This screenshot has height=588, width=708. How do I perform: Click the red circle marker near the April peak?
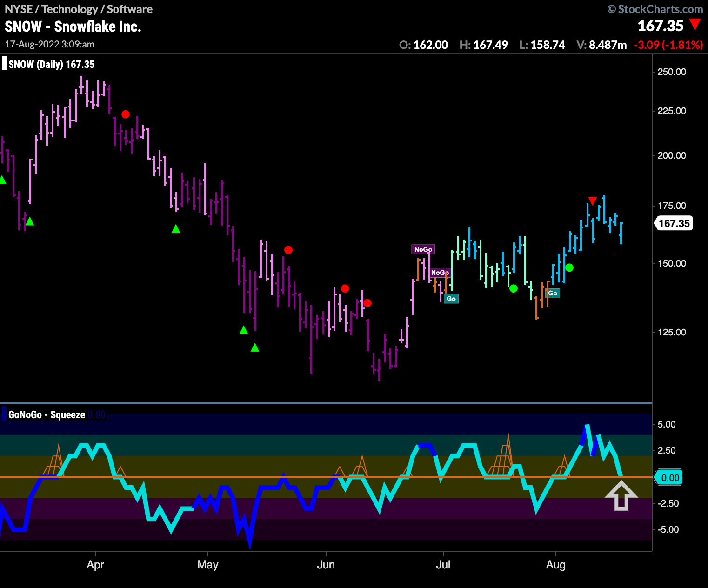click(x=126, y=114)
